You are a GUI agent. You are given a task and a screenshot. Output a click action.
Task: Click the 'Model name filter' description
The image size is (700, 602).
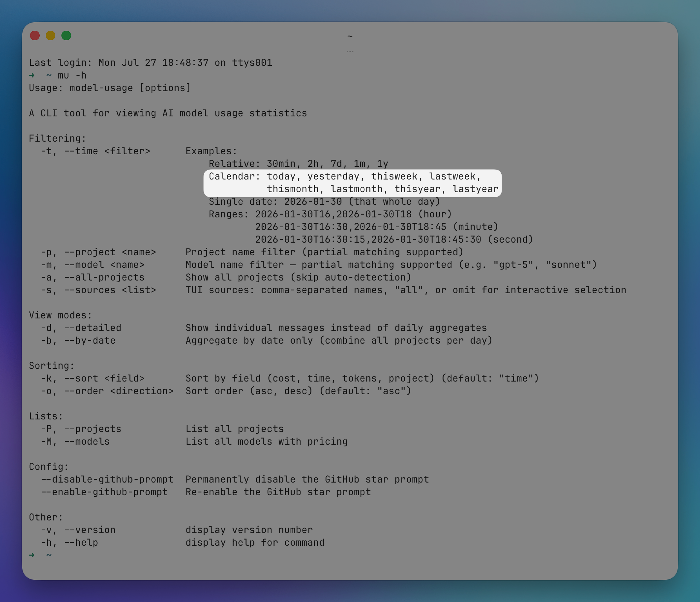click(x=391, y=265)
